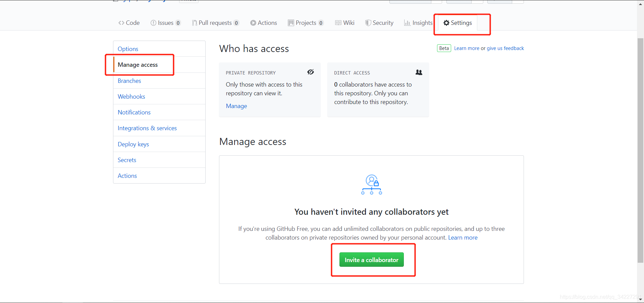This screenshot has height=303, width=644.
Task: Open Actions in the settings sidebar
Action: click(x=159, y=176)
